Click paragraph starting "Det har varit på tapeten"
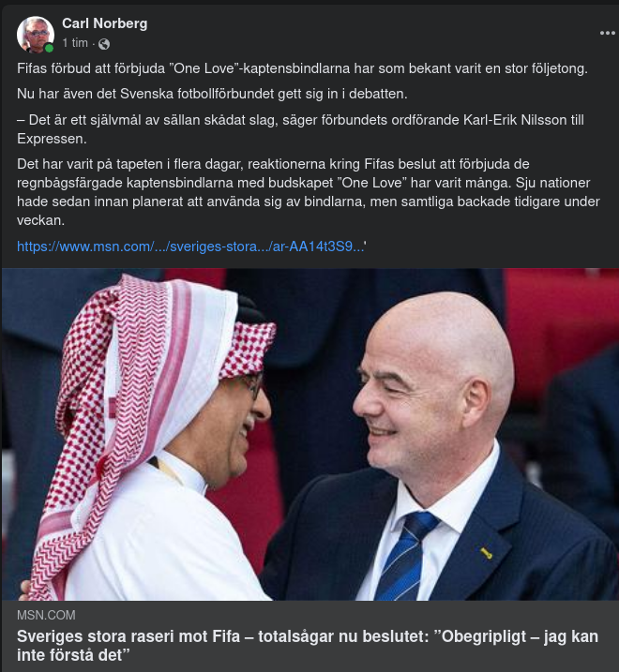The height and width of the screenshot is (672, 619). point(308,192)
